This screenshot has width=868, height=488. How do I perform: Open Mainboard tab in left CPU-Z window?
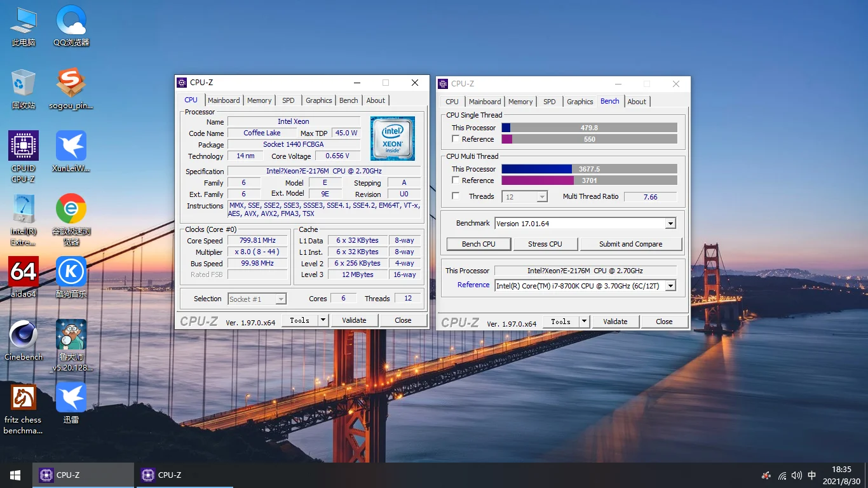[x=224, y=100]
